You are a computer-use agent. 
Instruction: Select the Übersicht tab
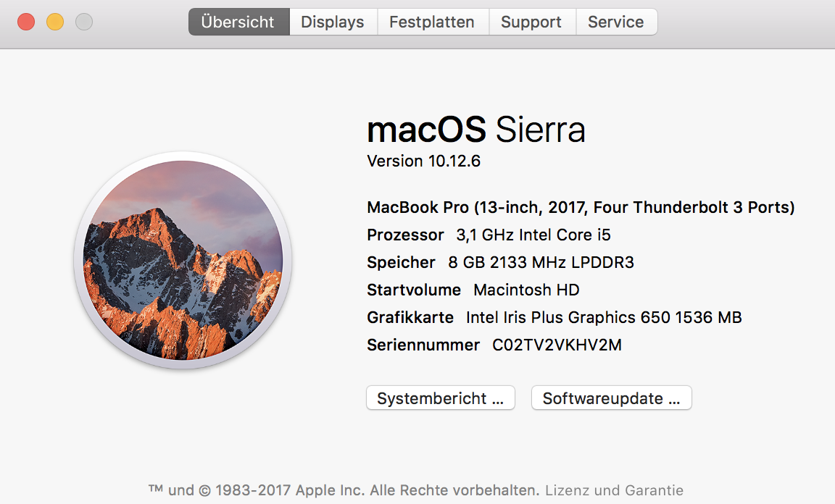coord(238,22)
